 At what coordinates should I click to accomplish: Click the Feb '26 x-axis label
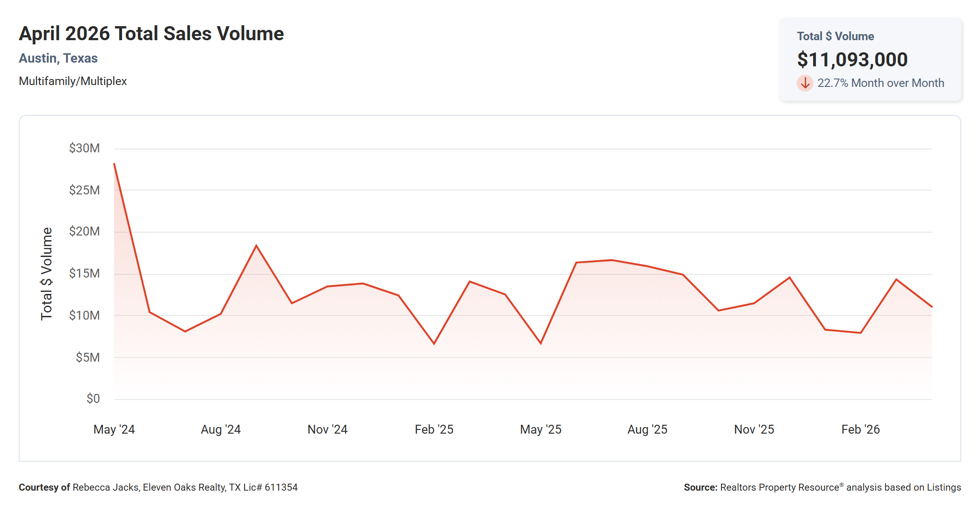(860, 429)
